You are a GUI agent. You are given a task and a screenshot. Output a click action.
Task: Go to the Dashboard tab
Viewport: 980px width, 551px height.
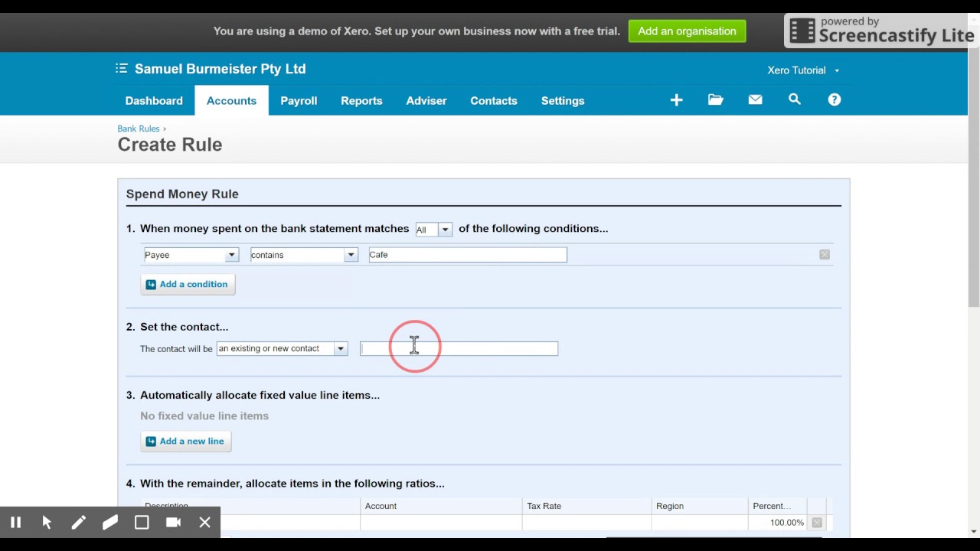[154, 100]
